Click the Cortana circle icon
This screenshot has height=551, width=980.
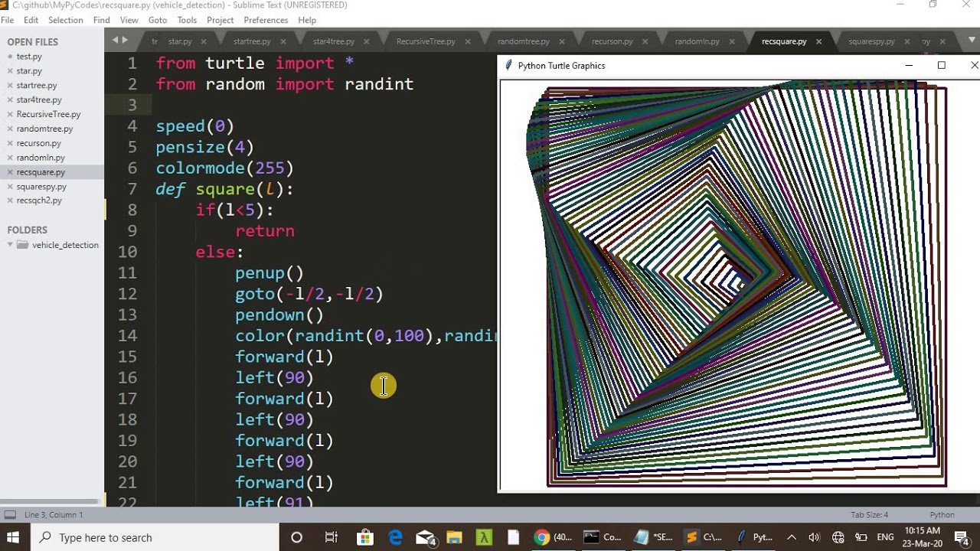point(296,537)
